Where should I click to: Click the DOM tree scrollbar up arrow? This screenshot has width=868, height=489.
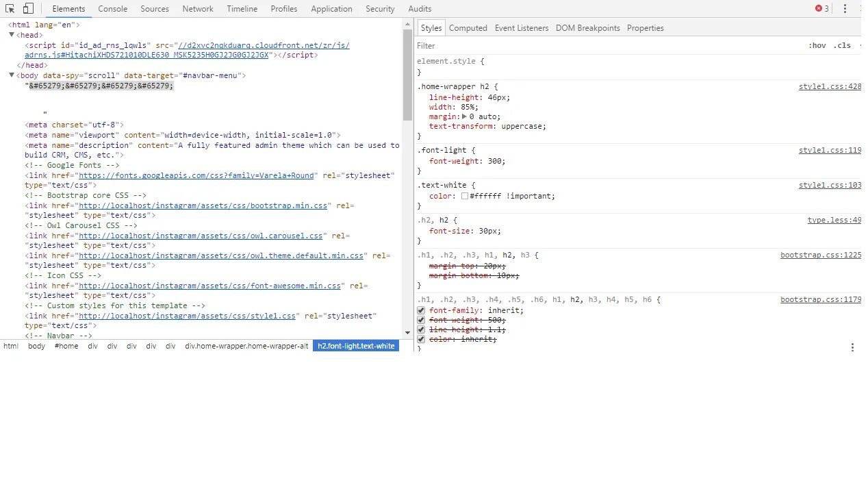407,23
